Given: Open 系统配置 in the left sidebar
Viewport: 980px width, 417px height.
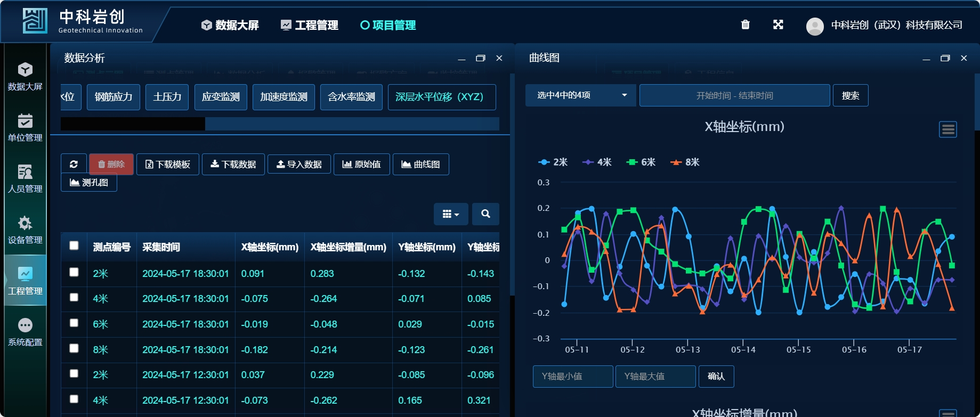Looking at the screenshot, I should click(x=25, y=332).
